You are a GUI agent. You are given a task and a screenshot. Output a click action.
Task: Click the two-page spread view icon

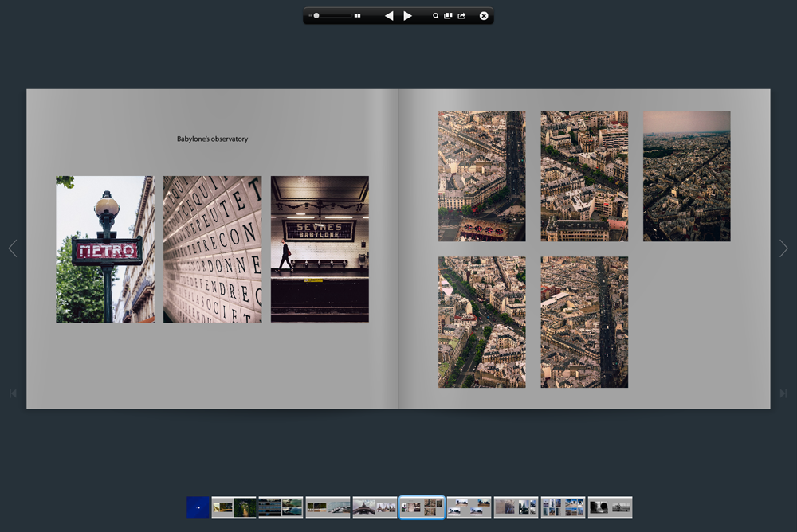tap(358, 16)
